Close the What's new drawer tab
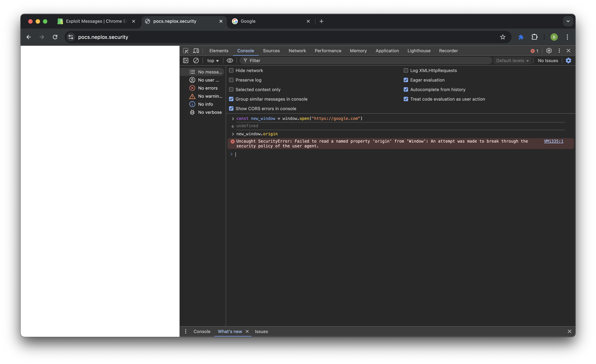This screenshot has height=364, width=596. coord(247,331)
